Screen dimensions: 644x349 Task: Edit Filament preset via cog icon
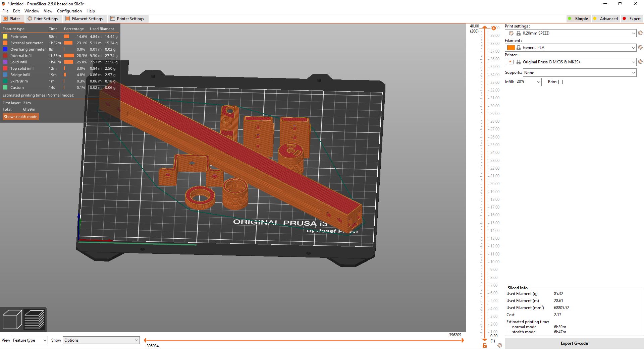point(640,47)
